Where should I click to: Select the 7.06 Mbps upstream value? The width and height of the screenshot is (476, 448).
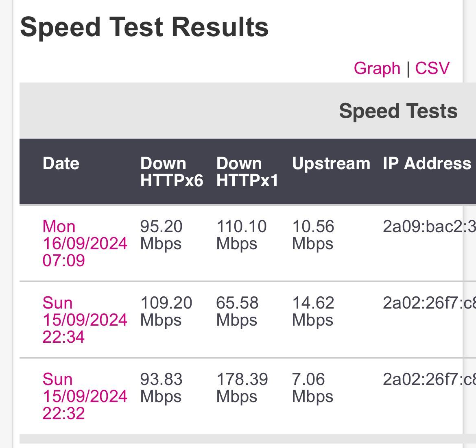(x=312, y=388)
